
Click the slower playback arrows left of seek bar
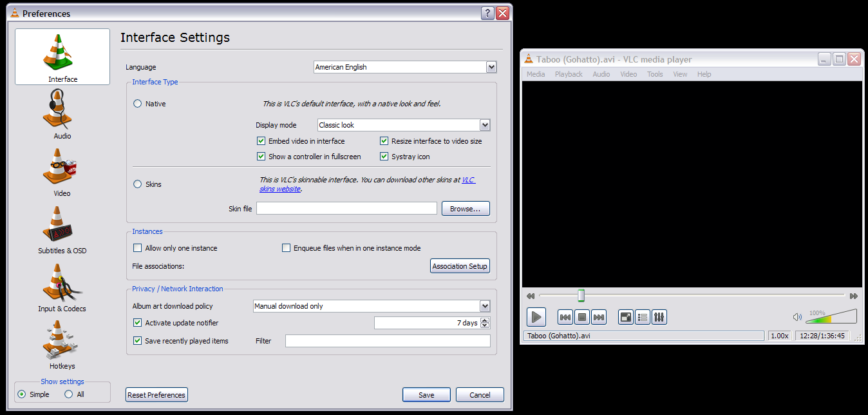[531, 296]
